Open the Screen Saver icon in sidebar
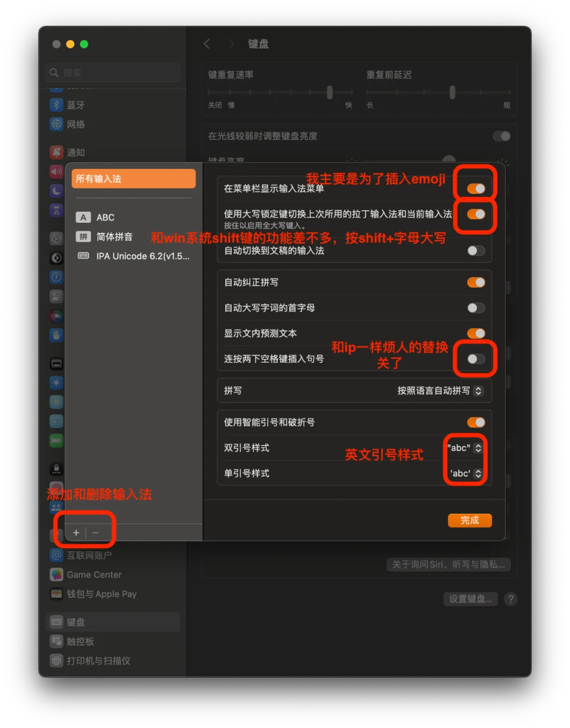Image resolution: width=570 pixels, height=728 pixels. point(56,421)
